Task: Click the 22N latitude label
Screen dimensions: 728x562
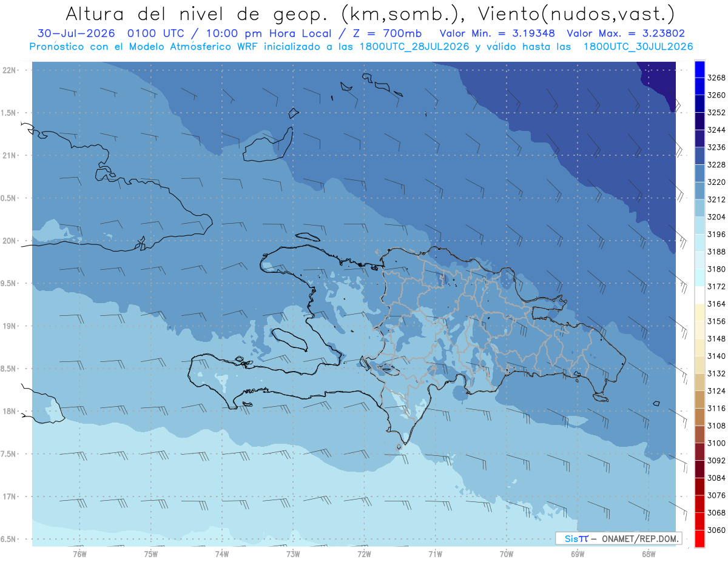Action: coord(9,70)
